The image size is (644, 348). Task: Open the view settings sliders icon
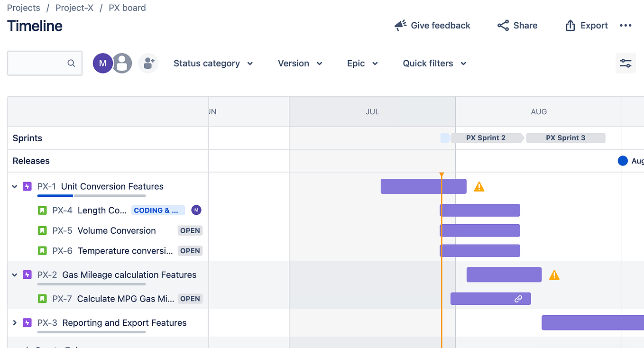626,63
